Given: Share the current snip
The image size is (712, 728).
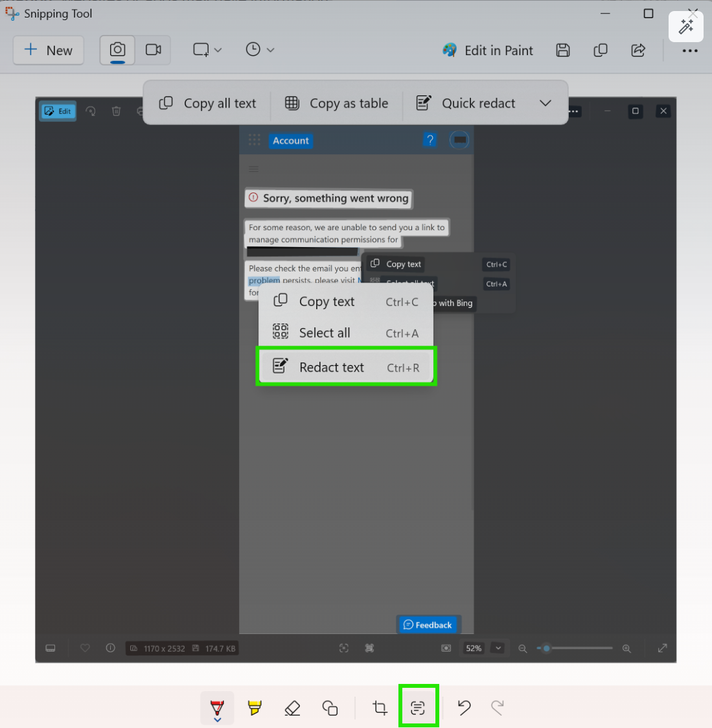Looking at the screenshot, I should tap(638, 51).
